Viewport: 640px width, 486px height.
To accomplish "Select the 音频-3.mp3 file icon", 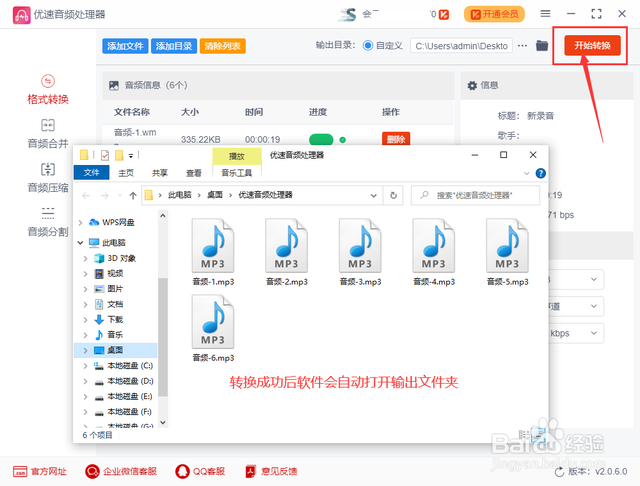I will [360, 246].
